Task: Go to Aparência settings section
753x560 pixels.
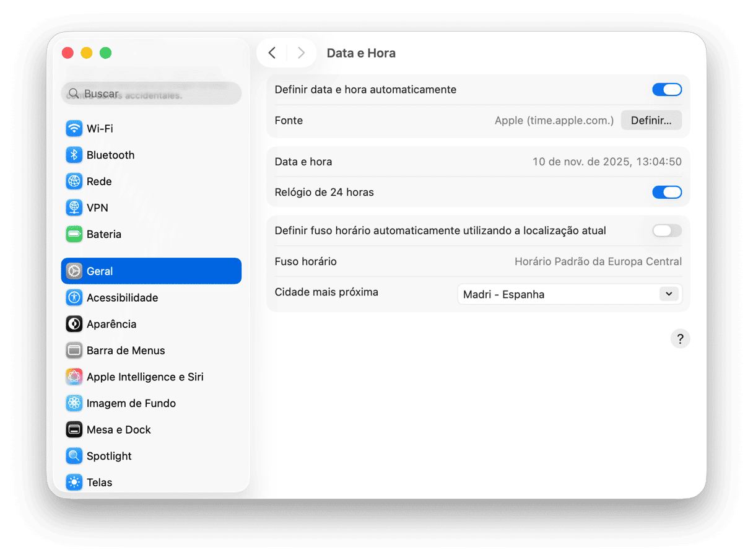Action: click(111, 324)
